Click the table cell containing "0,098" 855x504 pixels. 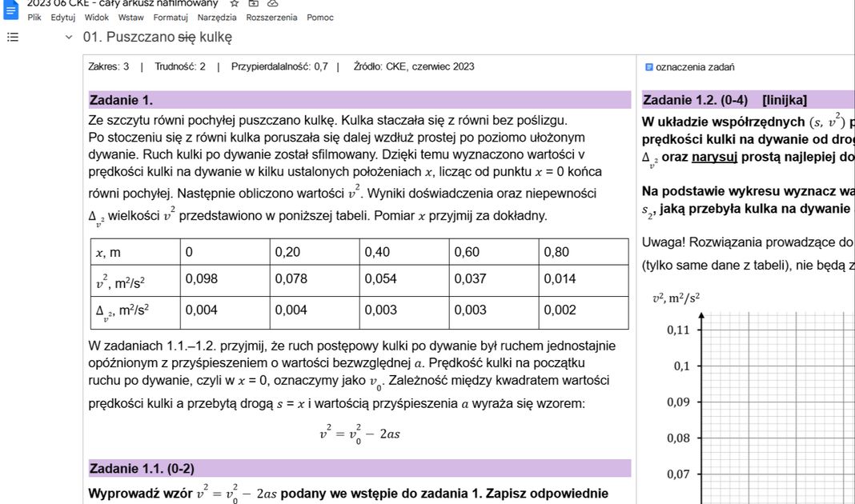tap(201, 278)
